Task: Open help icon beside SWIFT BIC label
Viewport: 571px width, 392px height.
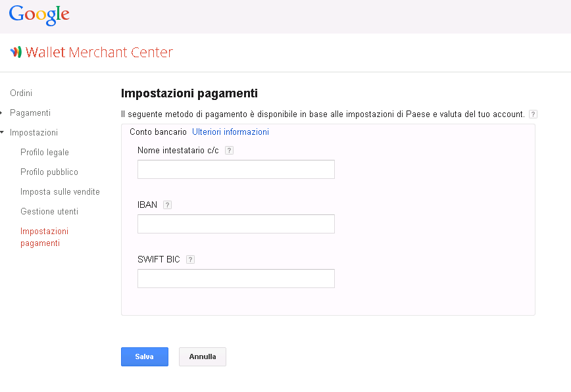Action: 190,260
